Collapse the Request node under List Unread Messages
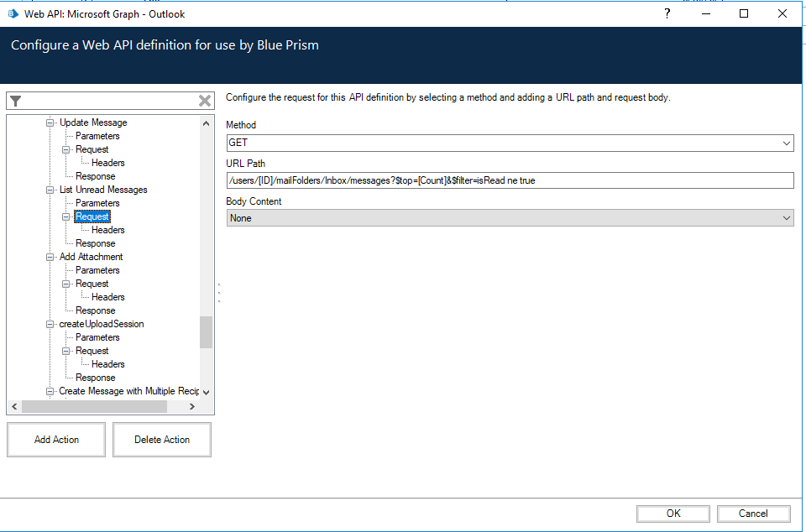The height and width of the screenshot is (532, 806). [x=65, y=216]
